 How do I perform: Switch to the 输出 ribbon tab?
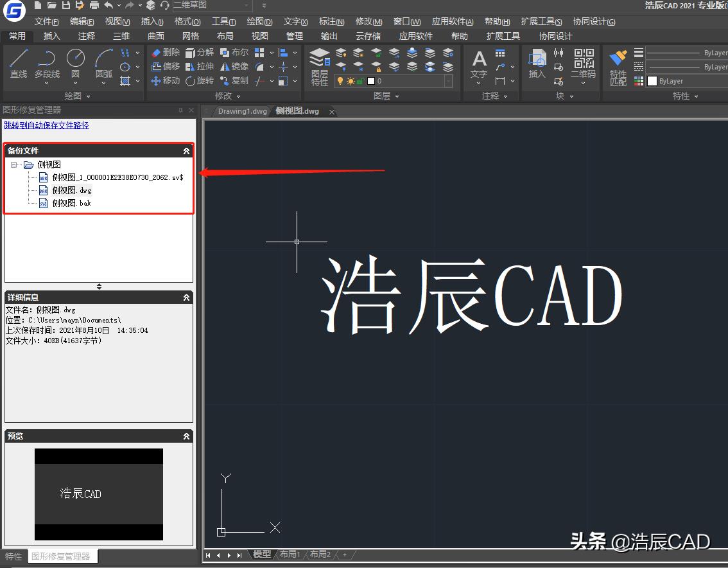(x=329, y=36)
